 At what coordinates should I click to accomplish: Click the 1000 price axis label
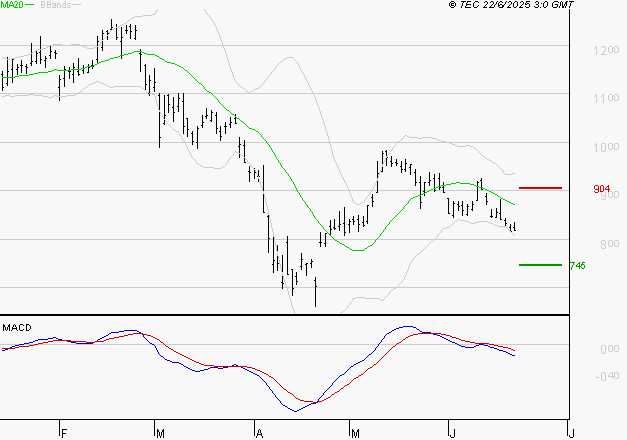606,147
